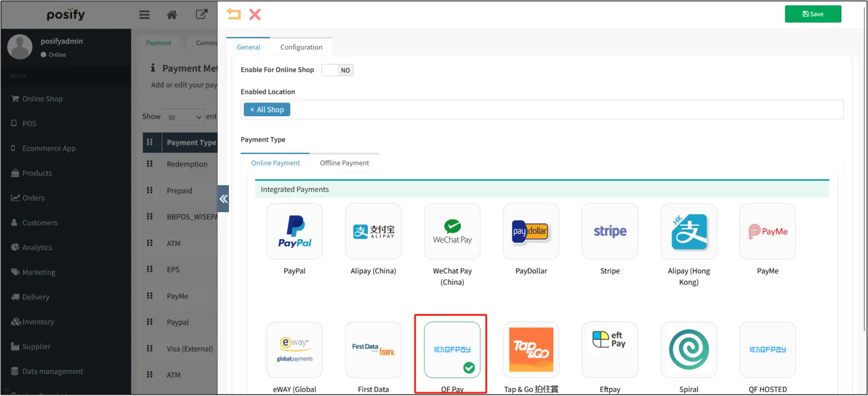Open Data management in sidebar

pos(66,372)
